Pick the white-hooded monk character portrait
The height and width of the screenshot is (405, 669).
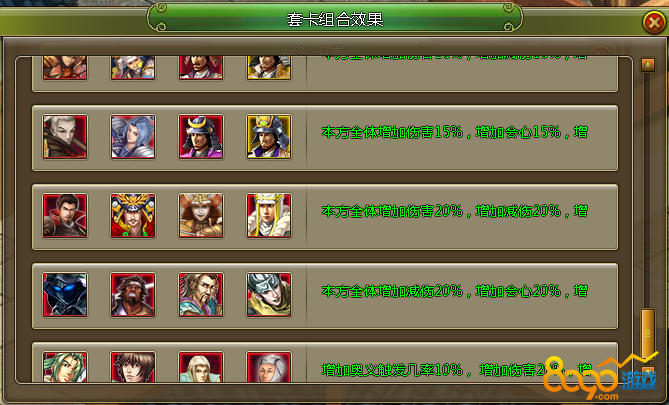pyautogui.click(x=269, y=216)
